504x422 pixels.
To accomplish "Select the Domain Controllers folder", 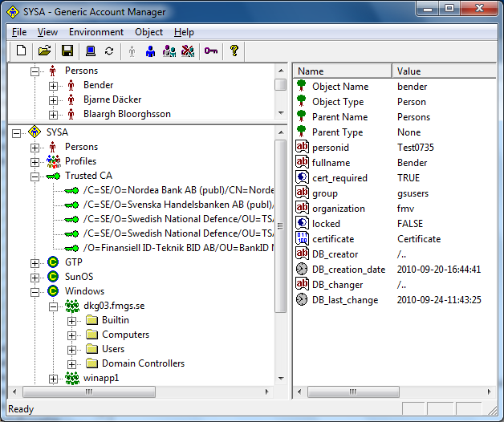I will pos(143,363).
